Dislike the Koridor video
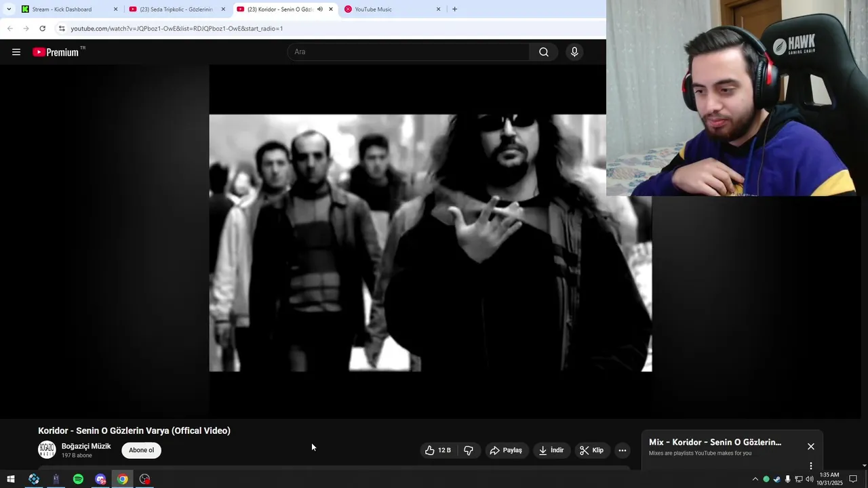Screen dimensions: 868x488 (x=469, y=450)
